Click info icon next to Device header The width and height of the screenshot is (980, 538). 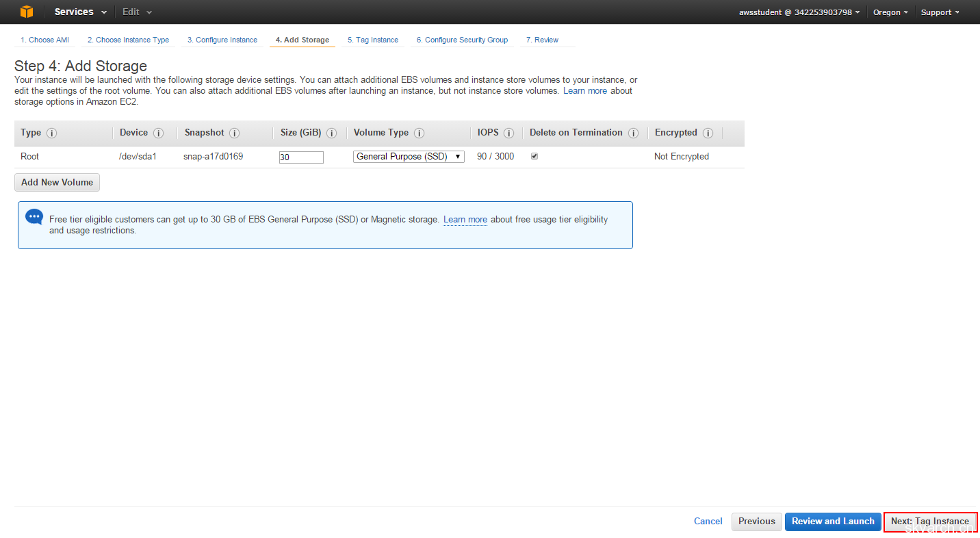(159, 133)
